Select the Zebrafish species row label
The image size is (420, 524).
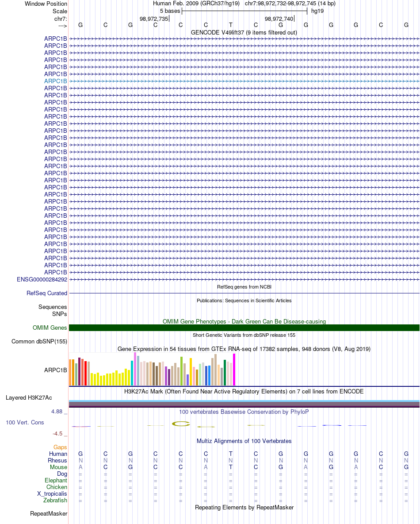point(55,500)
